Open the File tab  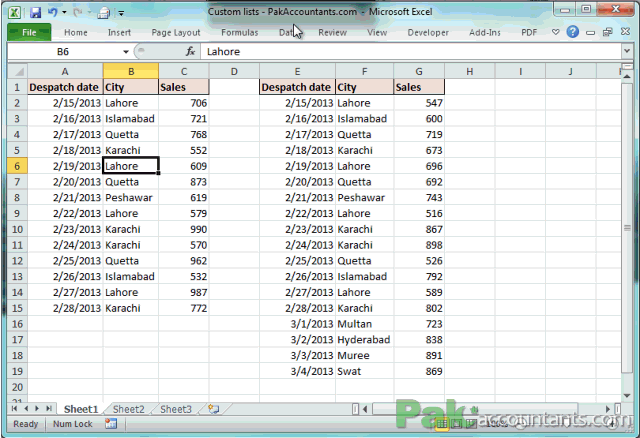click(x=29, y=32)
